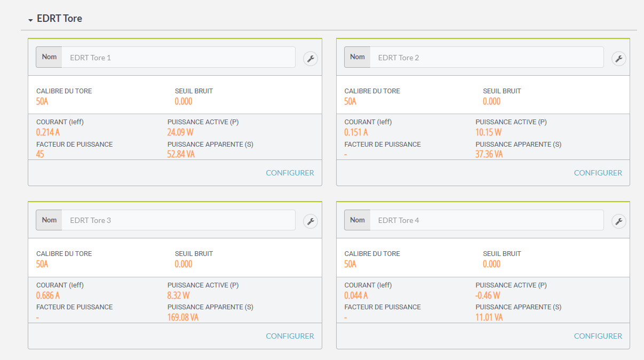Click CONFIGURER in the EDRT Tore 2 card
The height and width of the screenshot is (360, 644).
598,173
